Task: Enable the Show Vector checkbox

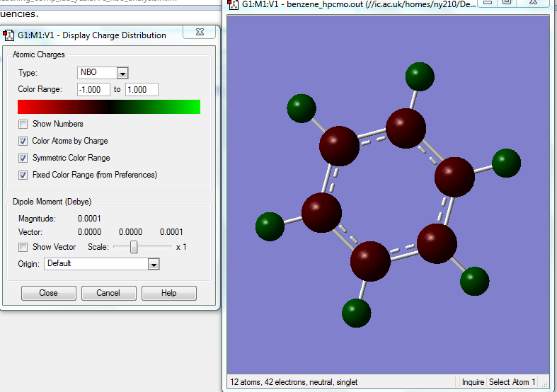Action: (23, 247)
